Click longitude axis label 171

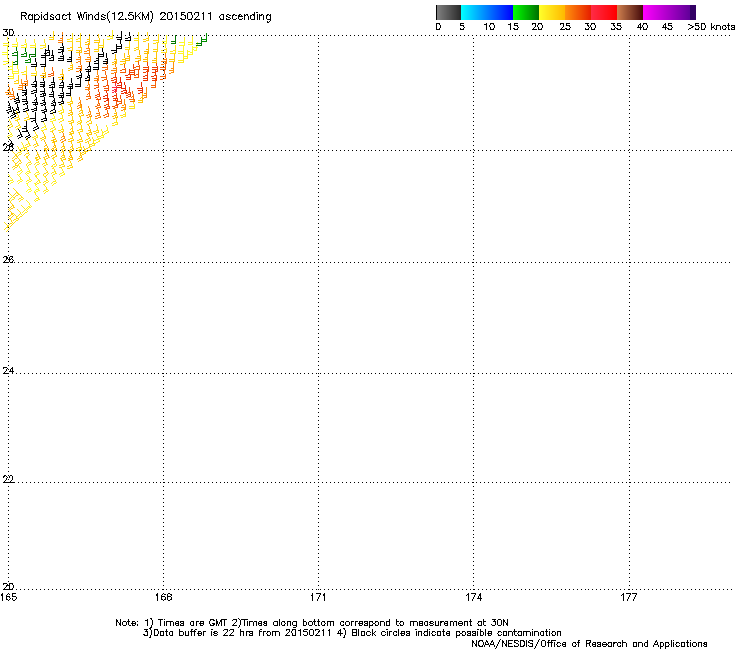(x=318, y=598)
